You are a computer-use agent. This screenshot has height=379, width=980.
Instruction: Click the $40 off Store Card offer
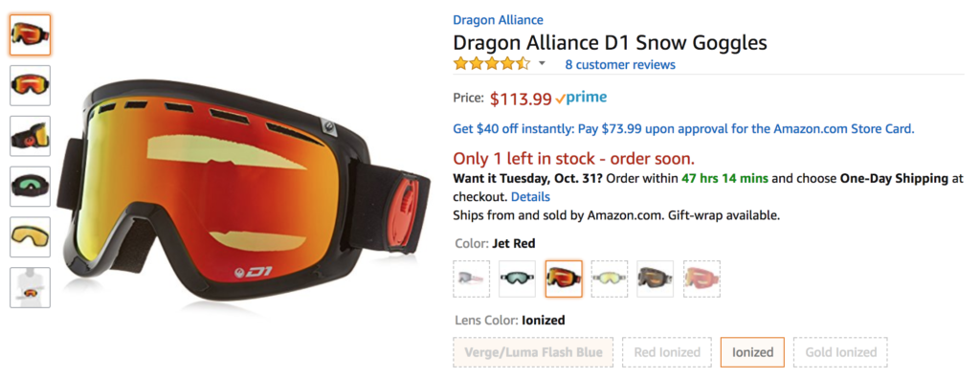pos(683,129)
